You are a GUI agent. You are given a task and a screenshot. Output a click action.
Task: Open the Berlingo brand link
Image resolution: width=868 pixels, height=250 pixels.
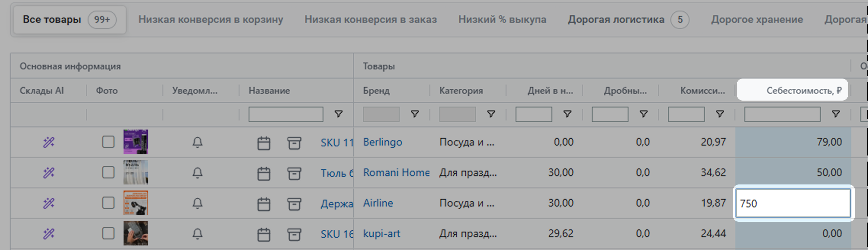coord(382,142)
